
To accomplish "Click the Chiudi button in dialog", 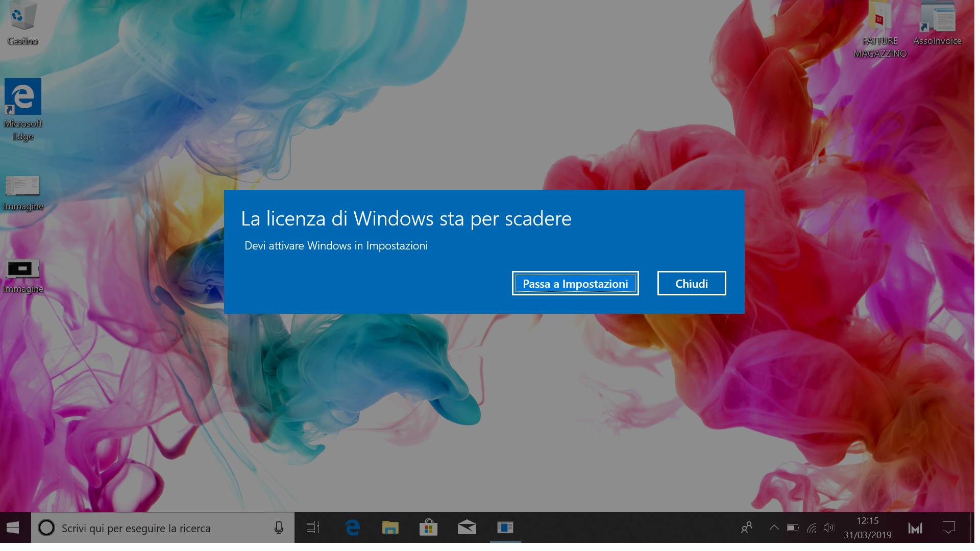I will coord(692,283).
